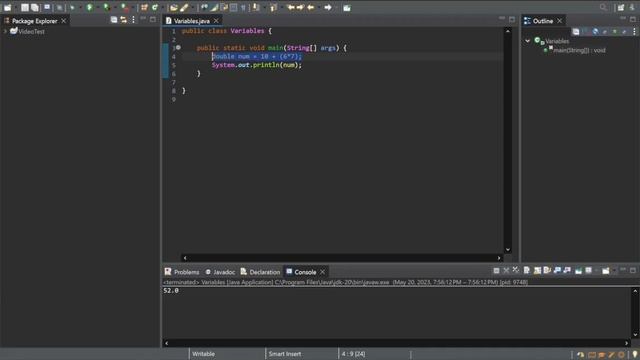Click the New Java Class toolbar icon

tap(155, 7)
